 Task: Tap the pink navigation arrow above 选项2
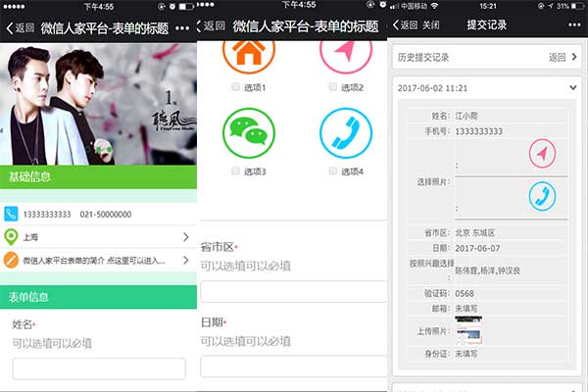[x=346, y=55]
